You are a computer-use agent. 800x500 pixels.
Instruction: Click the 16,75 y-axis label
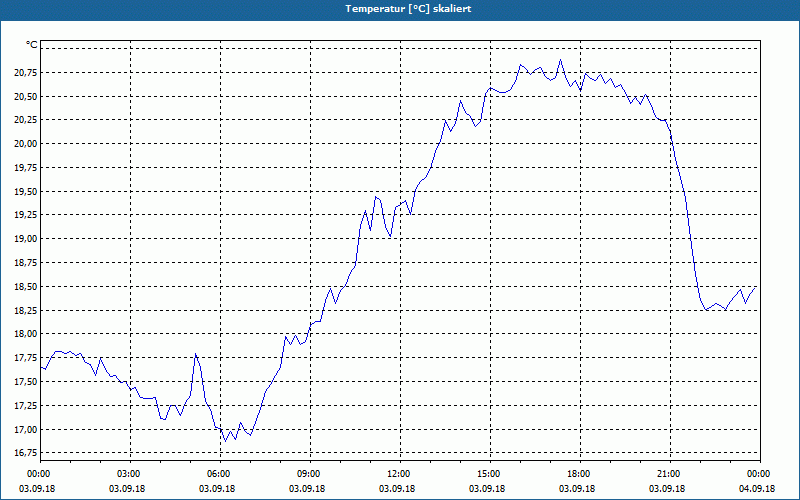point(25,453)
